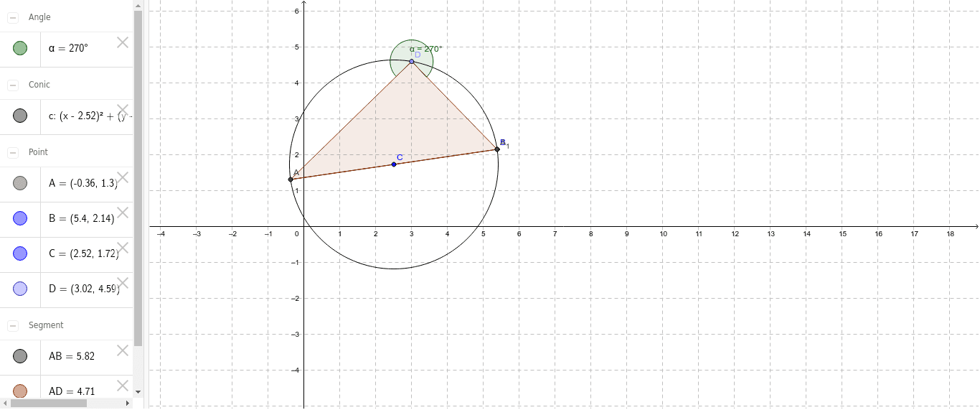
Task: Click center point C in the graph
Action: (394, 164)
